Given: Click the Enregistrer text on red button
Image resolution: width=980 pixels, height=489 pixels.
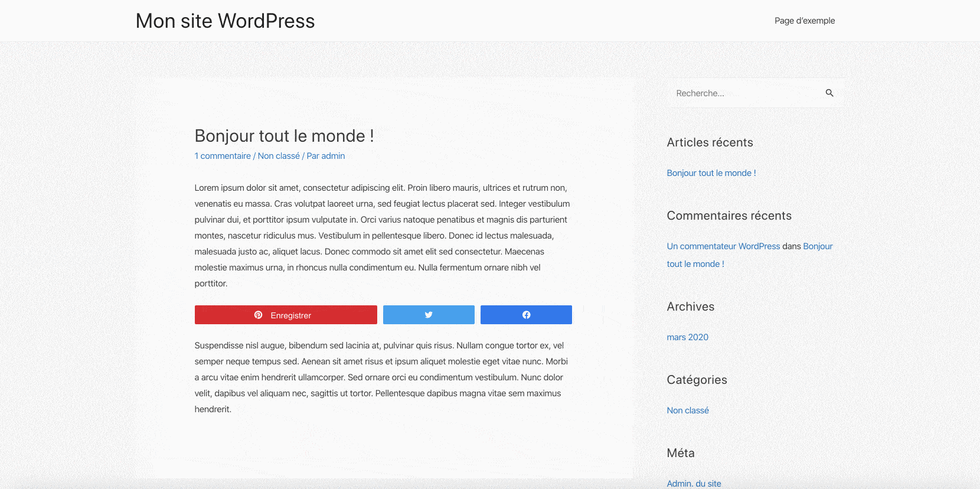Looking at the screenshot, I should point(290,315).
